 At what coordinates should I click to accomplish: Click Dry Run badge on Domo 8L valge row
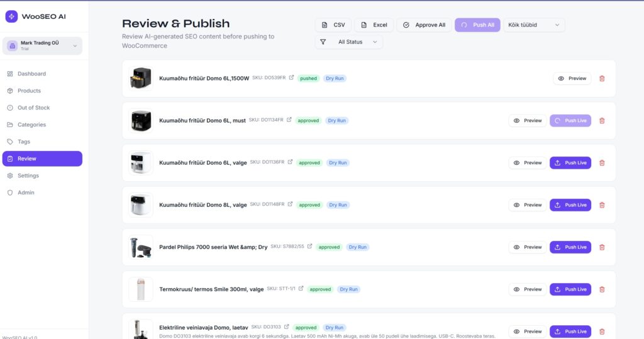point(338,205)
